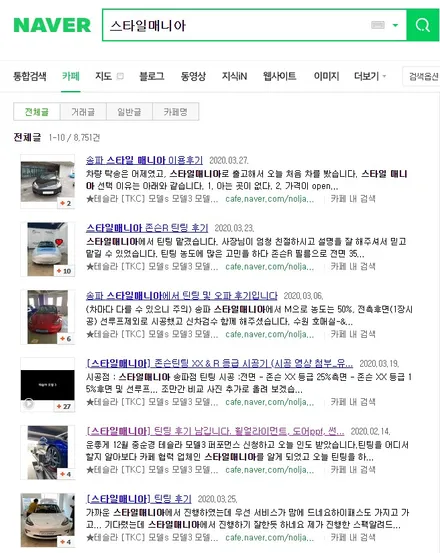Open the 스타일매니아 존슨R 틴팅 후기 post
Image resolution: width=440 pixels, height=553 pixels.
coord(147,228)
